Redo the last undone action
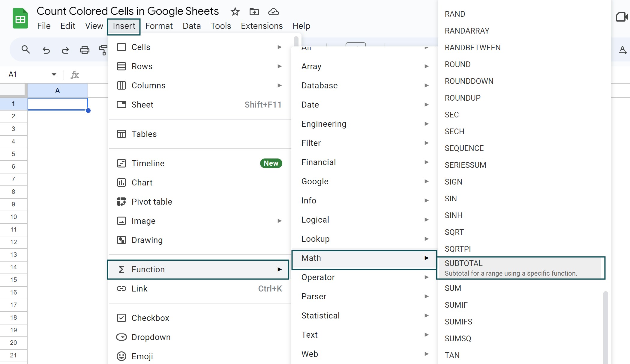This screenshot has width=630, height=364. 65,50
